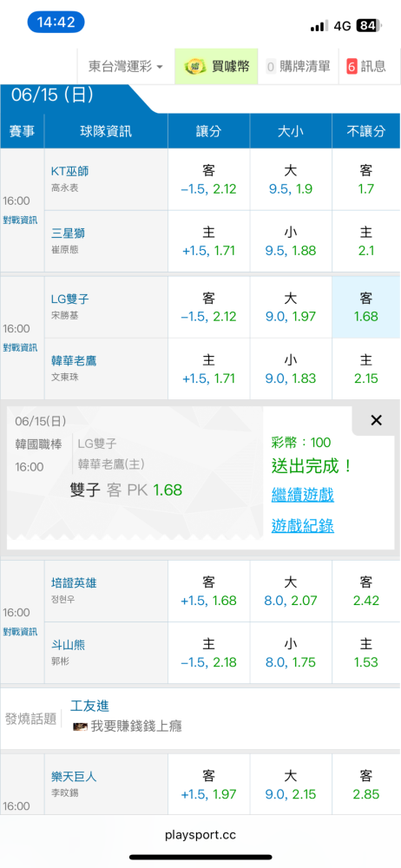401x868 pixels.
Task: Open the 購牌清單 cart count
Action: (x=271, y=67)
